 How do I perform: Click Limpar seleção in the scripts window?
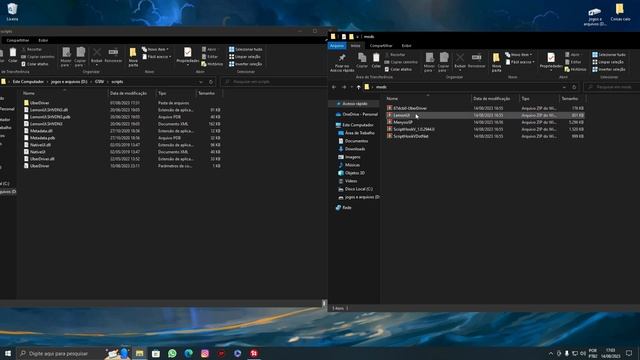pos(244,56)
